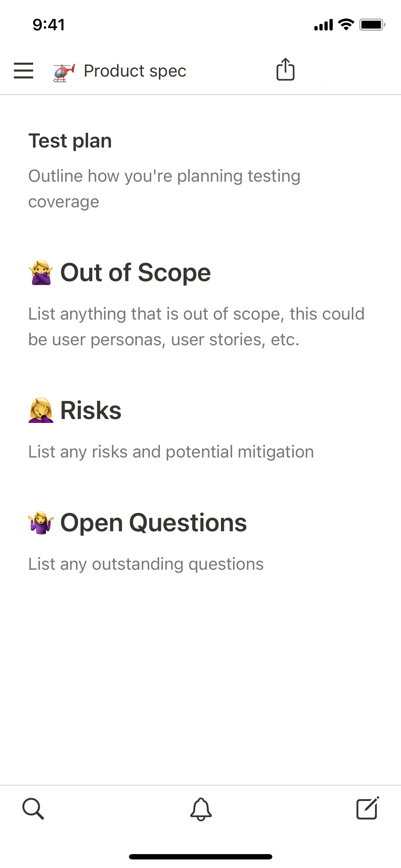The width and height of the screenshot is (401, 868).
Task: Tap the Out of Scope heading text
Action: tap(135, 273)
